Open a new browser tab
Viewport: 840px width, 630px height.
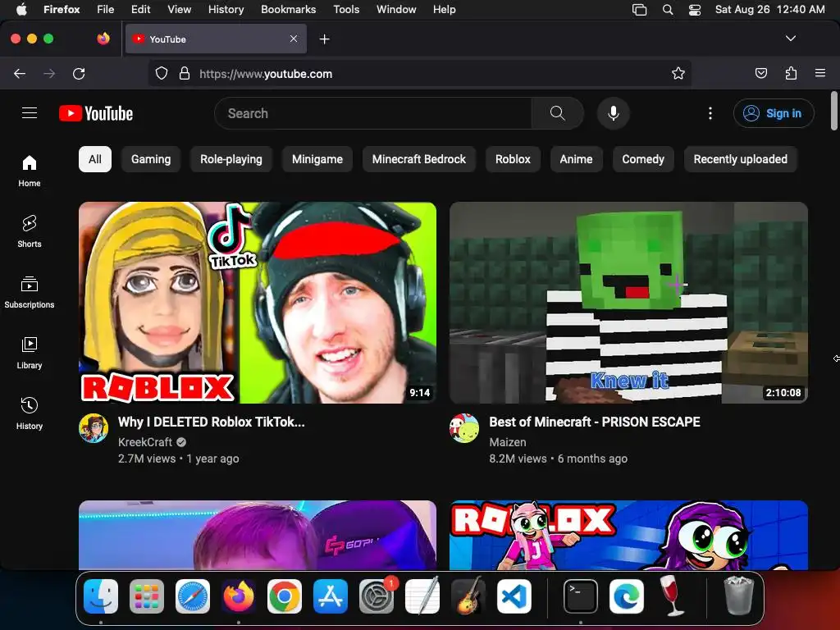point(324,39)
